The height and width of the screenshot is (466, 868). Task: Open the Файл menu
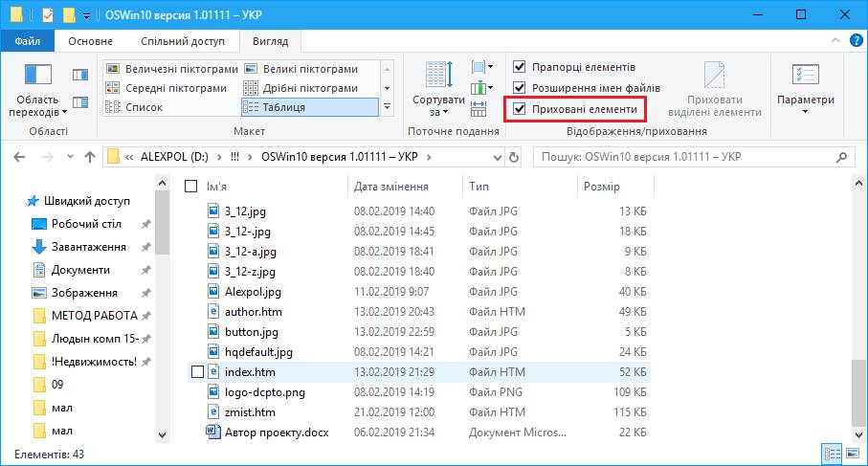pyautogui.click(x=27, y=41)
